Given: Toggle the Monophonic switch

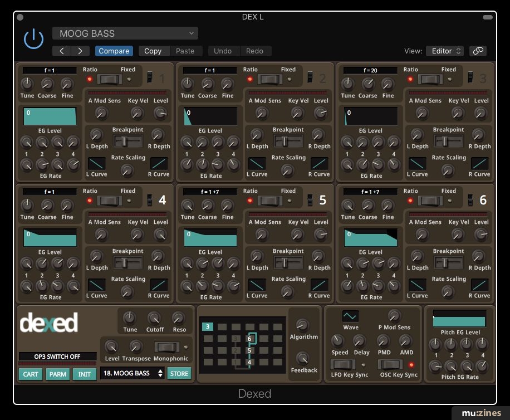Looking at the screenshot, I should pos(166,347).
